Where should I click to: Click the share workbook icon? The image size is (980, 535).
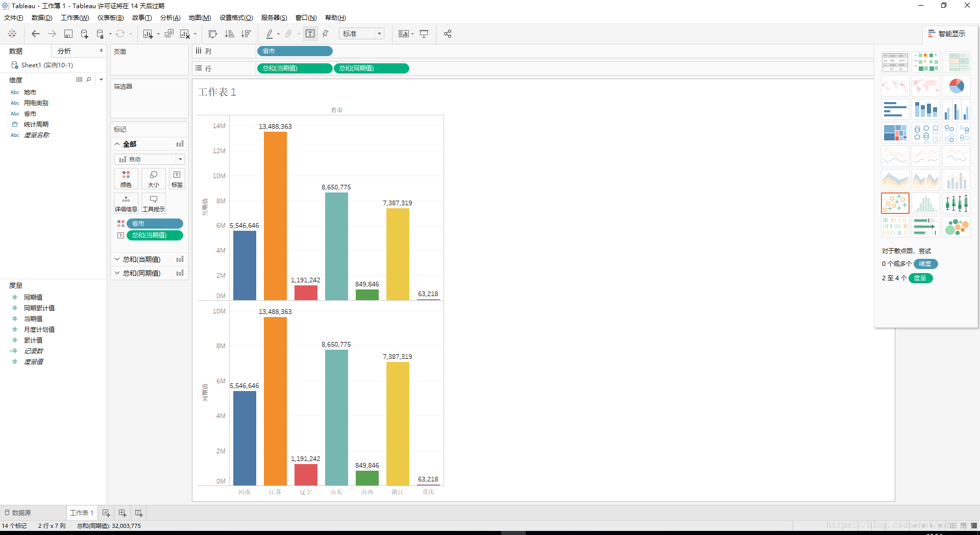(x=448, y=34)
